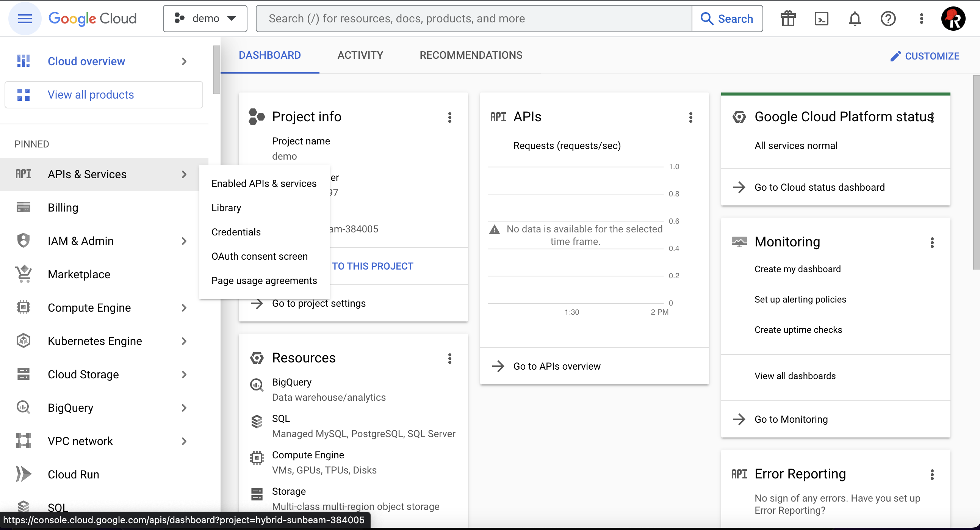This screenshot has height=530, width=980.
Task: Expand Cloud Storage submenu chevron
Action: [x=184, y=375]
